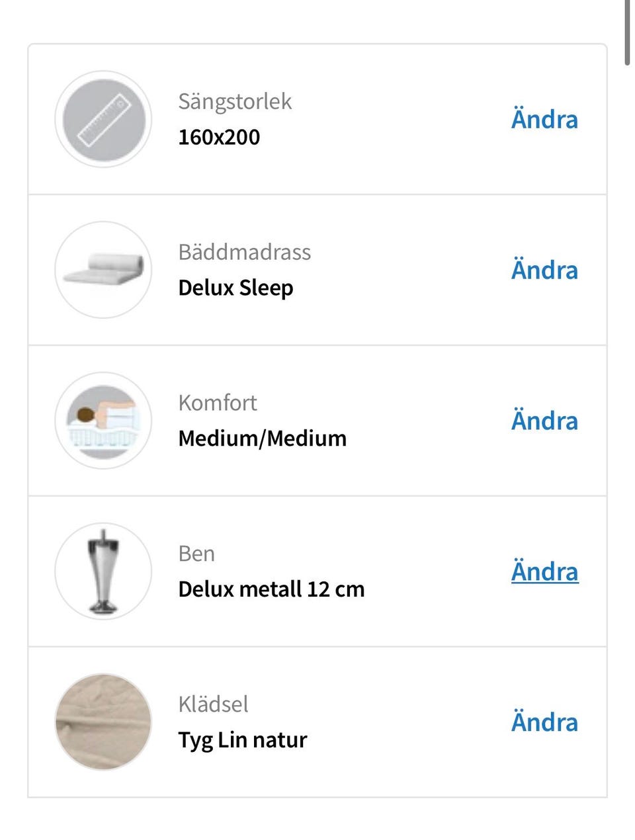Edit Klädsel using its Ändra link
635x840 pixels.
[544, 723]
